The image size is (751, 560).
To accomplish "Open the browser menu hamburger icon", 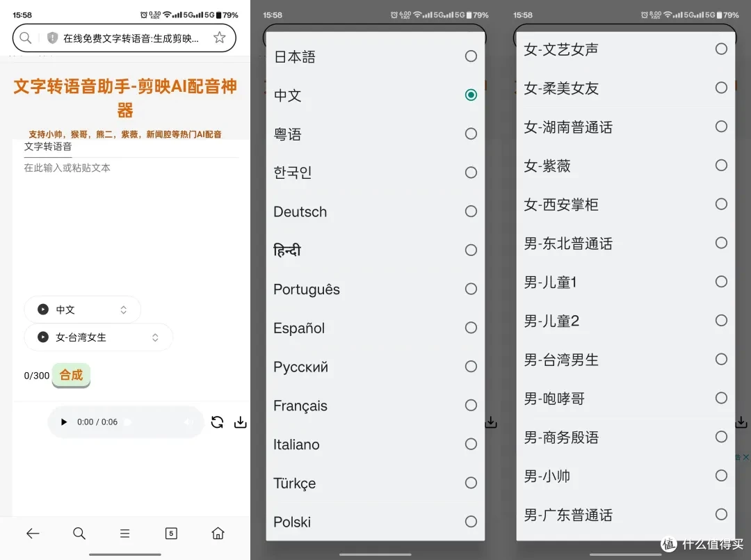I will click(125, 533).
